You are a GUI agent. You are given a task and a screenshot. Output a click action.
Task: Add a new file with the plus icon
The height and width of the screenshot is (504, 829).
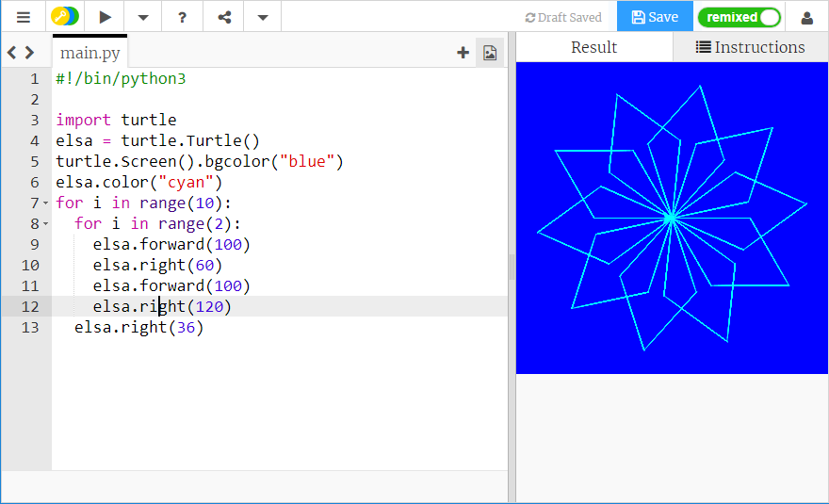click(463, 53)
